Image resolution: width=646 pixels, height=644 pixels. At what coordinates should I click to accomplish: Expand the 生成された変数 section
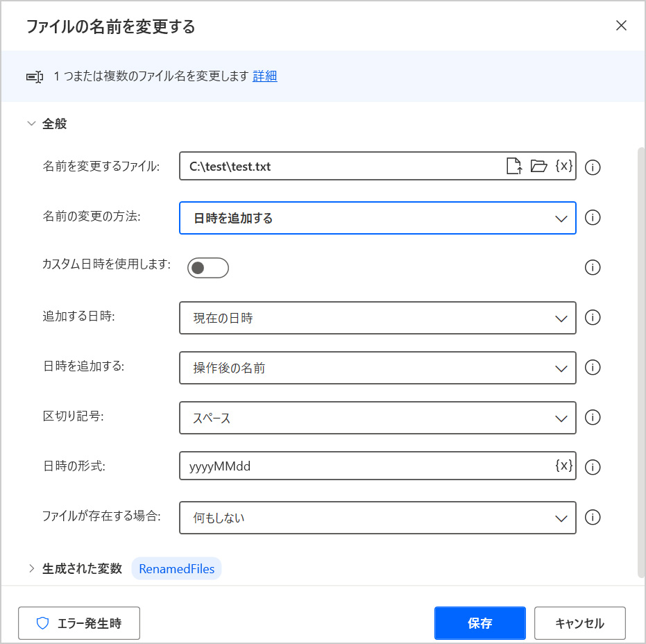pos(31,569)
